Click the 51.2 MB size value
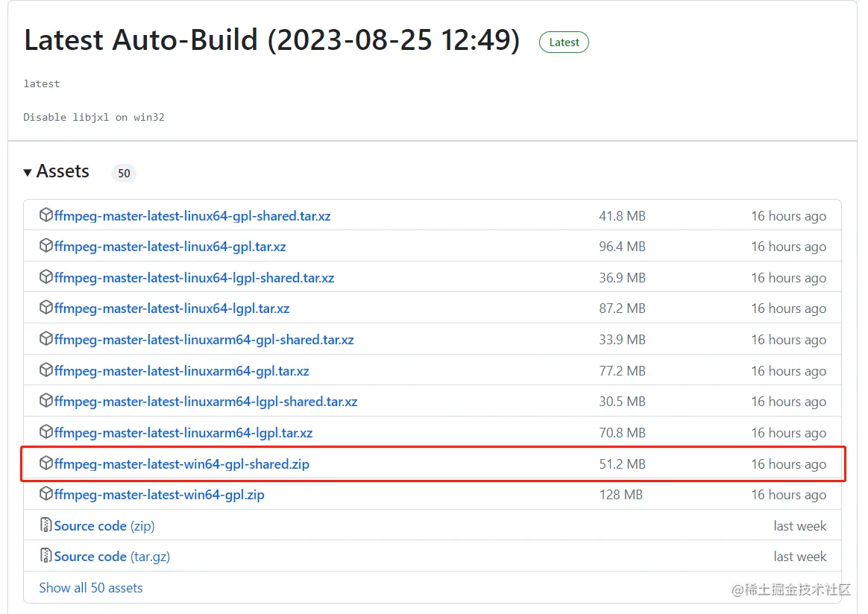This screenshot has height=614, width=868. 622,465
